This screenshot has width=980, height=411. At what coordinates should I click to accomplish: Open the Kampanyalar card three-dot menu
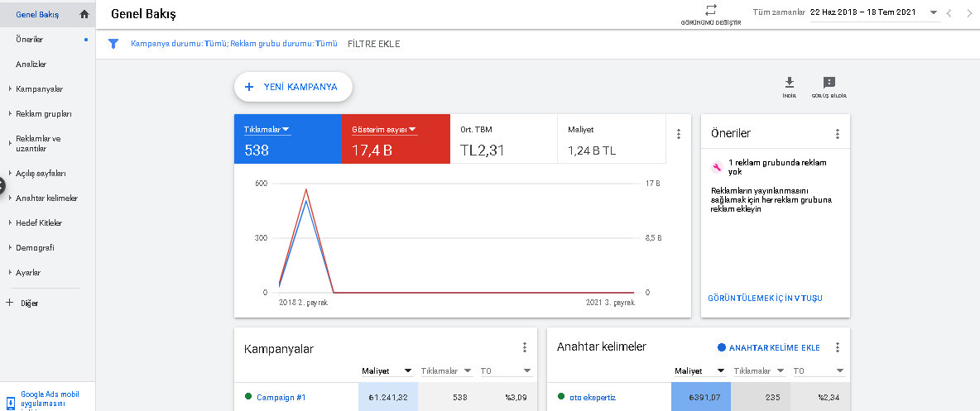[525, 348]
